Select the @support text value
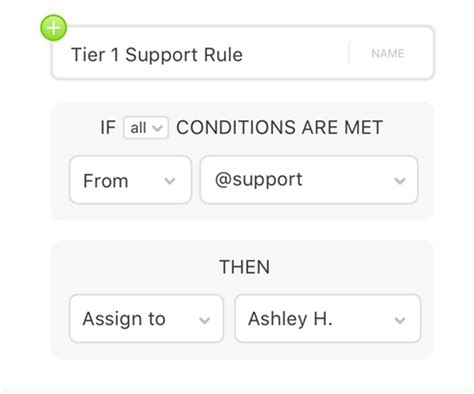474x394 pixels. click(259, 180)
